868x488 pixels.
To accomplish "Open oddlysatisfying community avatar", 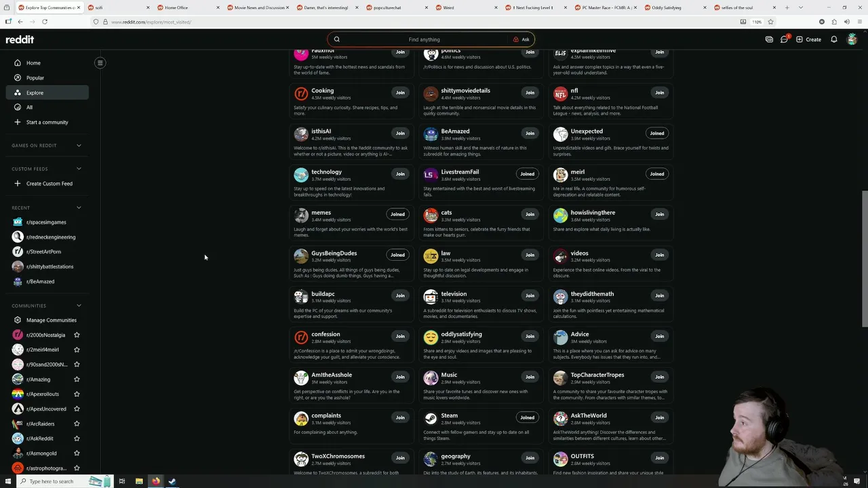I will [x=431, y=338].
